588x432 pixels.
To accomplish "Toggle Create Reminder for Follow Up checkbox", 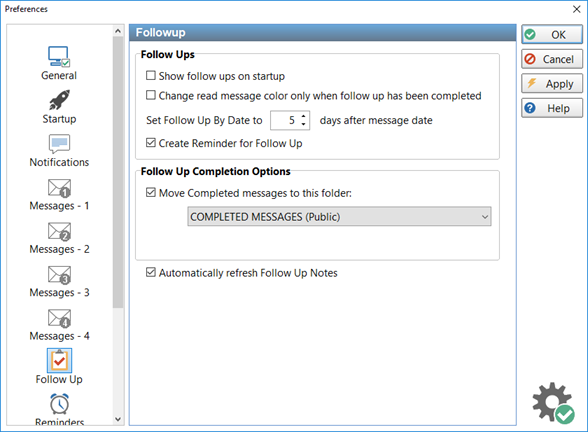I will click(x=151, y=143).
